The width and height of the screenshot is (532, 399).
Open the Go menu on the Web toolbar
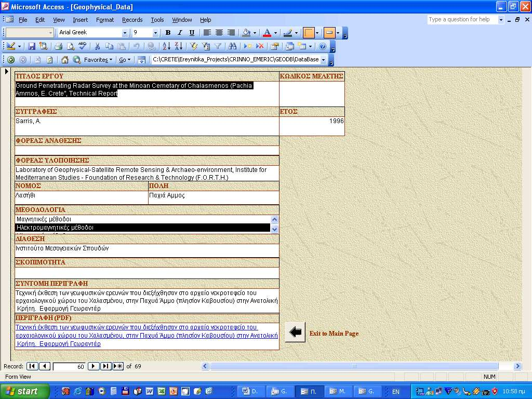coord(125,60)
